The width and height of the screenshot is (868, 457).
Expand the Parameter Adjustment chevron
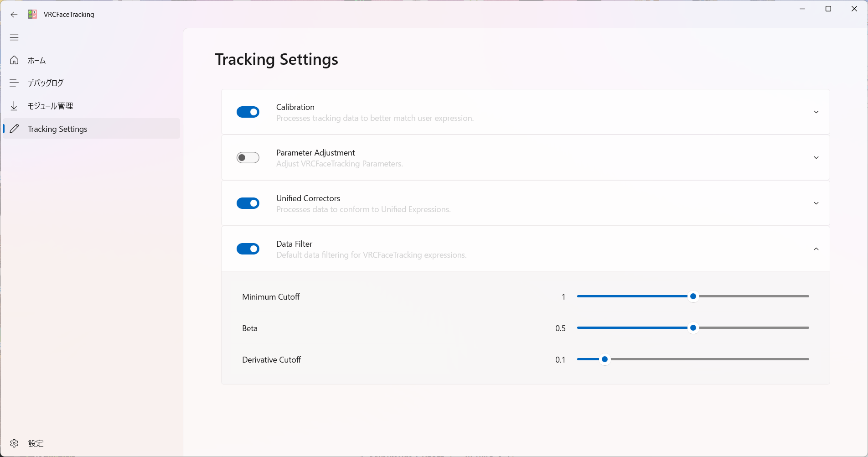pyautogui.click(x=816, y=158)
